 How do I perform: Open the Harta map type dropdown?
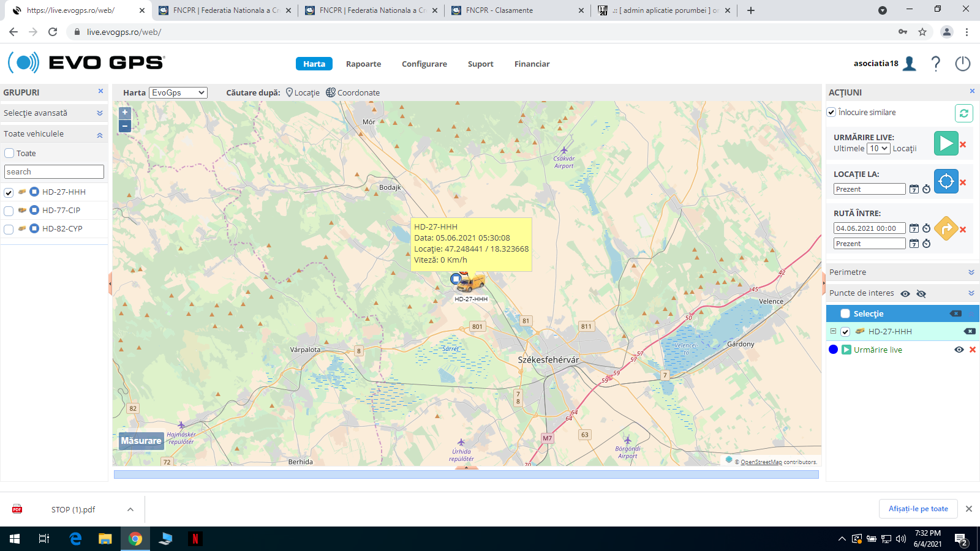178,92
